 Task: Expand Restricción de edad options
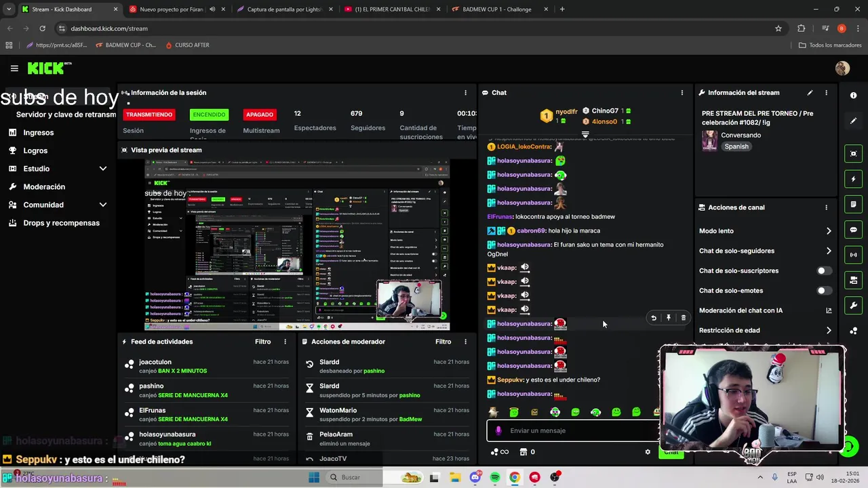coord(829,331)
